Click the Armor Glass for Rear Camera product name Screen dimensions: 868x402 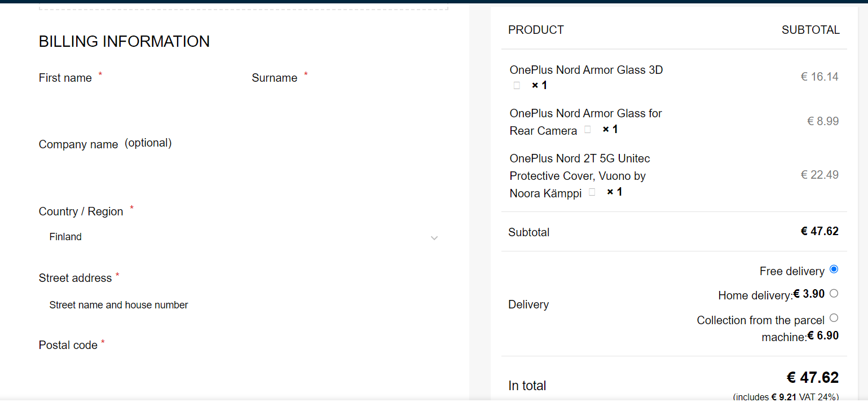[x=585, y=114]
